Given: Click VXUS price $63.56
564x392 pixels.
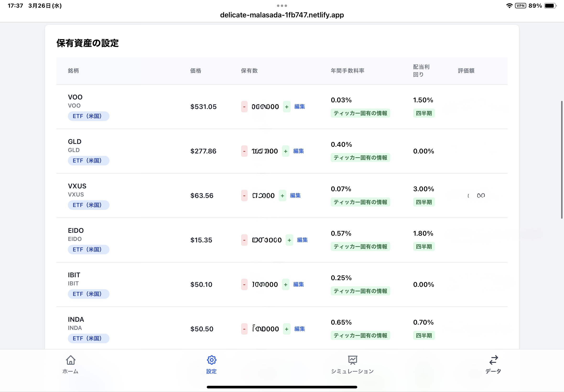Looking at the screenshot, I should [202, 196].
